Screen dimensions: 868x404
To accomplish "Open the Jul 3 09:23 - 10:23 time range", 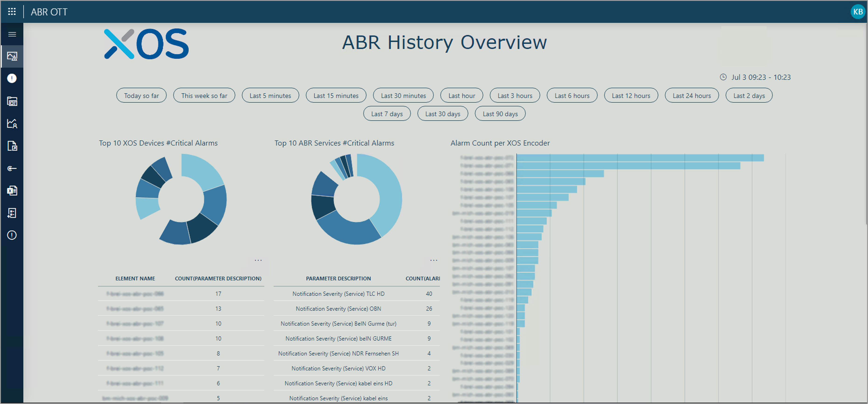I will click(761, 77).
